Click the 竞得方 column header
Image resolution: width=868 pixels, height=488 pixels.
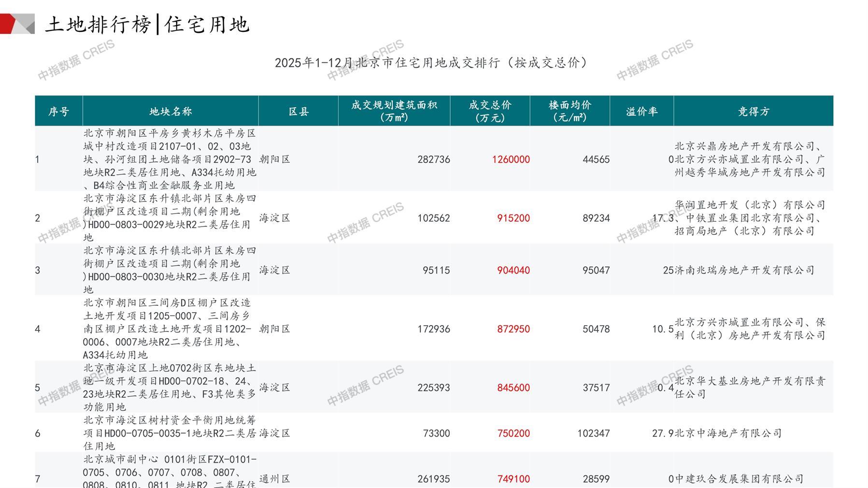pos(753,112)
